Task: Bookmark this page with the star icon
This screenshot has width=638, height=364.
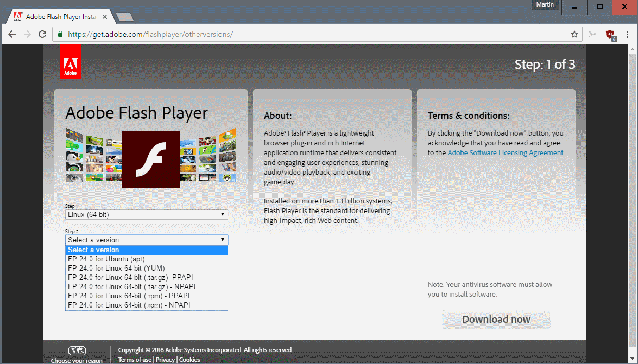Action: pos(574,34)
